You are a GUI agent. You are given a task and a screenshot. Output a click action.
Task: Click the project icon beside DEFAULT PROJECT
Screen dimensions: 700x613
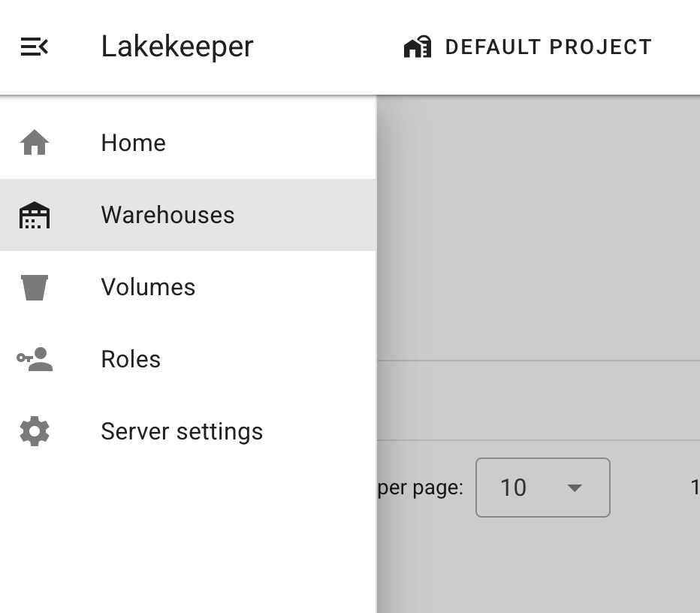click(418, 47)
